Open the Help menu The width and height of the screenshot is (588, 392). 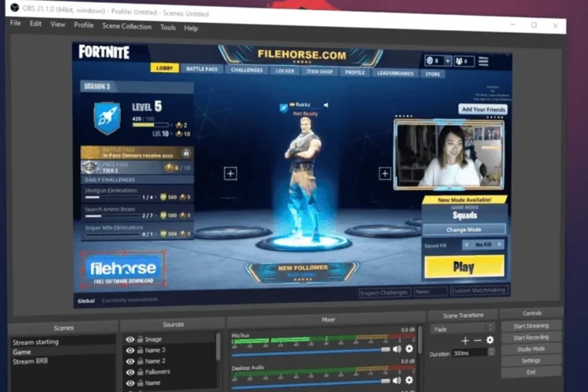coord(191,28)
